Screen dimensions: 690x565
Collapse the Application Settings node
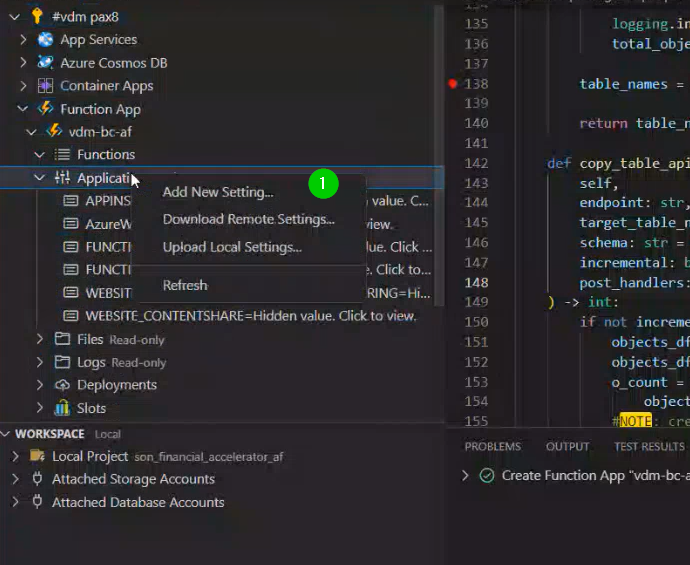coord(40,177)
